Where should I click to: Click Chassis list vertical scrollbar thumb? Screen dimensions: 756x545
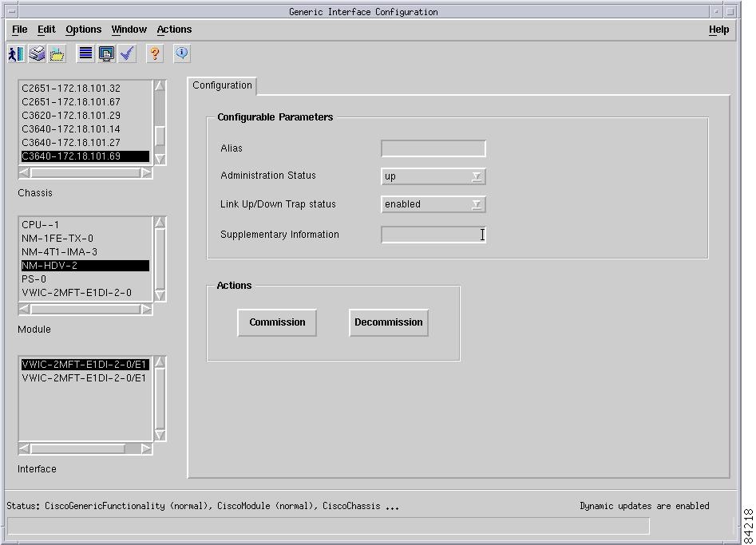[160, 136]
